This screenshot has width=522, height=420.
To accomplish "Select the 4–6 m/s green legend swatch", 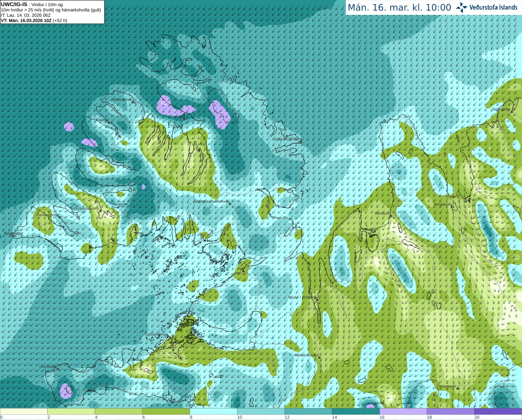I will (x=119, y=411).
